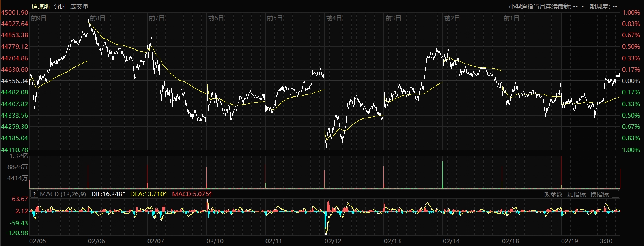Click the 道琼斯 index name label
Screen dimensions: 644x246
coord(41,6)
